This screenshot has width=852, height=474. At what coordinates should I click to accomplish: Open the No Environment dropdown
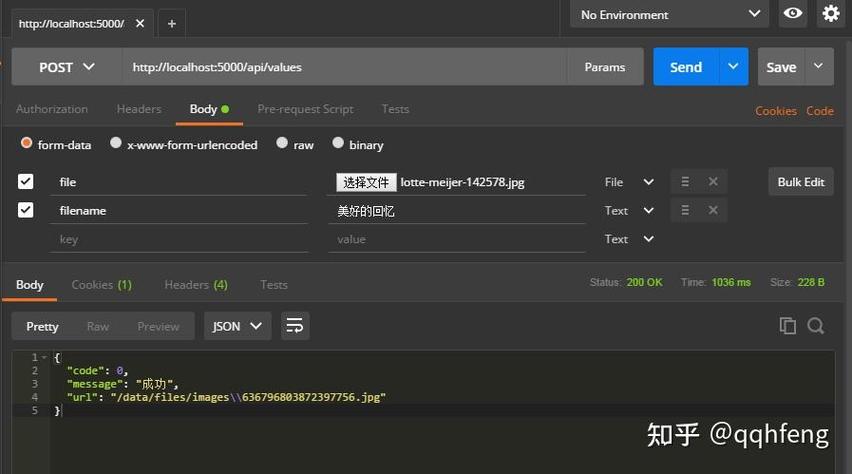point(669,14)
